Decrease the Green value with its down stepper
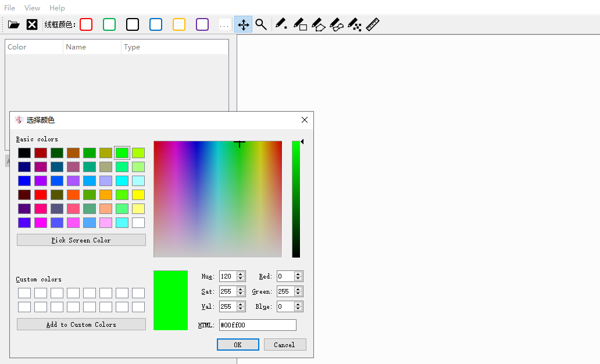Image resolution: width=600 pixels, height=364 pixels. pyautogui.click(x=298, y=294)
